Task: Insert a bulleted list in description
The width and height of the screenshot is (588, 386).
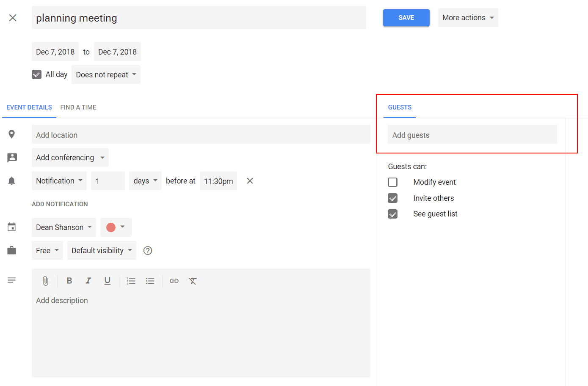Action: 150,281
